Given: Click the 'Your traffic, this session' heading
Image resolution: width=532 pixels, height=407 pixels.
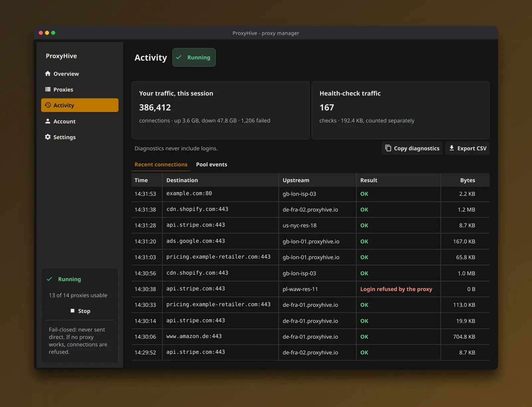Looking at the screenshot, I should coord(176,93).
